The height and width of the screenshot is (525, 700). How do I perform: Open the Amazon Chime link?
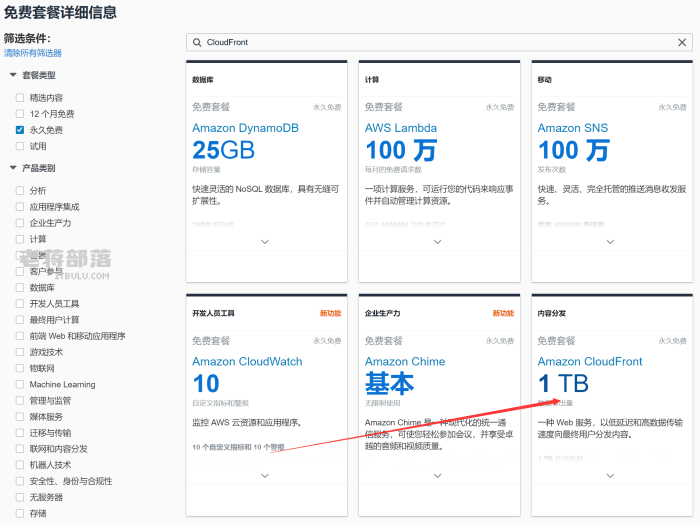click(405, 362)
